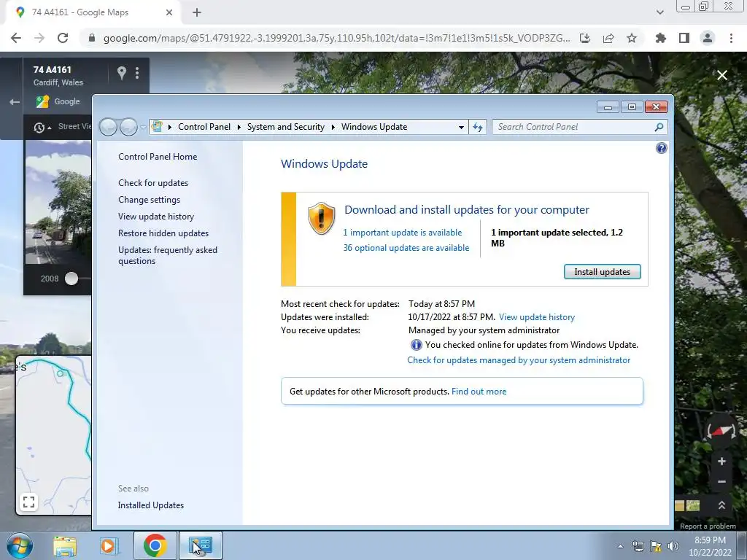Click the back arrow in Google Maps panel
Screen dimensions: 747x560
tap(15, 102)
